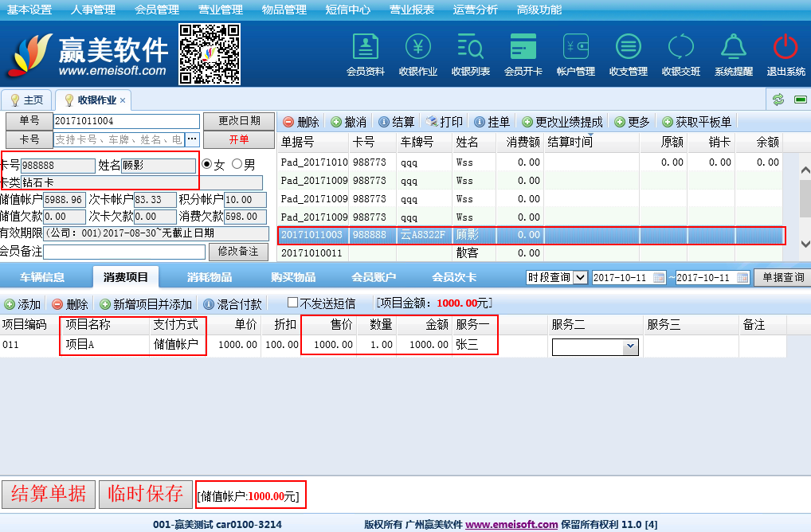Click the 临时保存 button
The image size is (811, 532).
point(146,494)
